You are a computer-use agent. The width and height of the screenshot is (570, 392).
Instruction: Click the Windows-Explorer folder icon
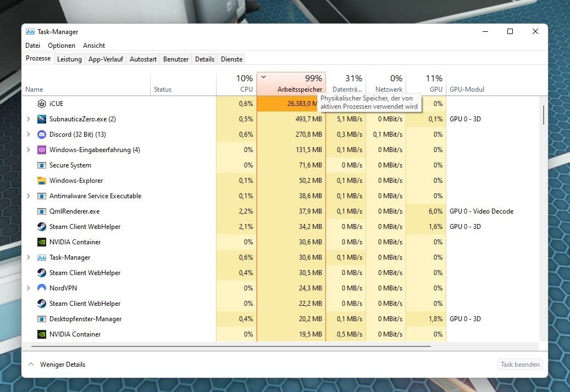pyautogui.click(x=42, y=181)
